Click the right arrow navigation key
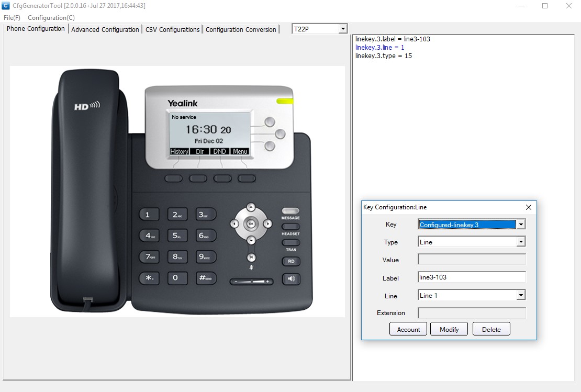 (267, 224)
